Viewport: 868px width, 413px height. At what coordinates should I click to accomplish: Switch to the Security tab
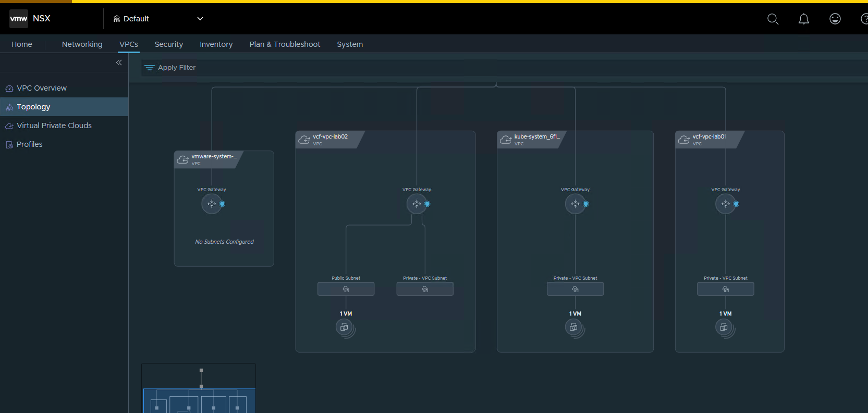coord(168,44)
